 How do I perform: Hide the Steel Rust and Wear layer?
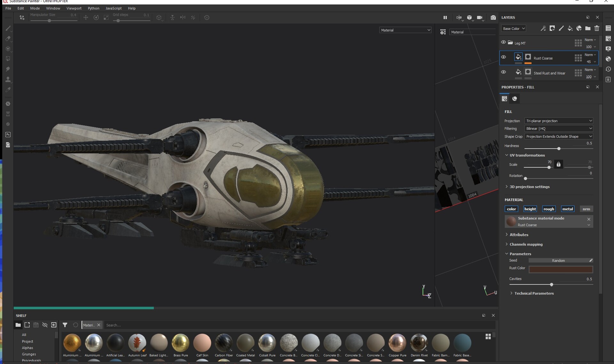click(x=503, y=72)
